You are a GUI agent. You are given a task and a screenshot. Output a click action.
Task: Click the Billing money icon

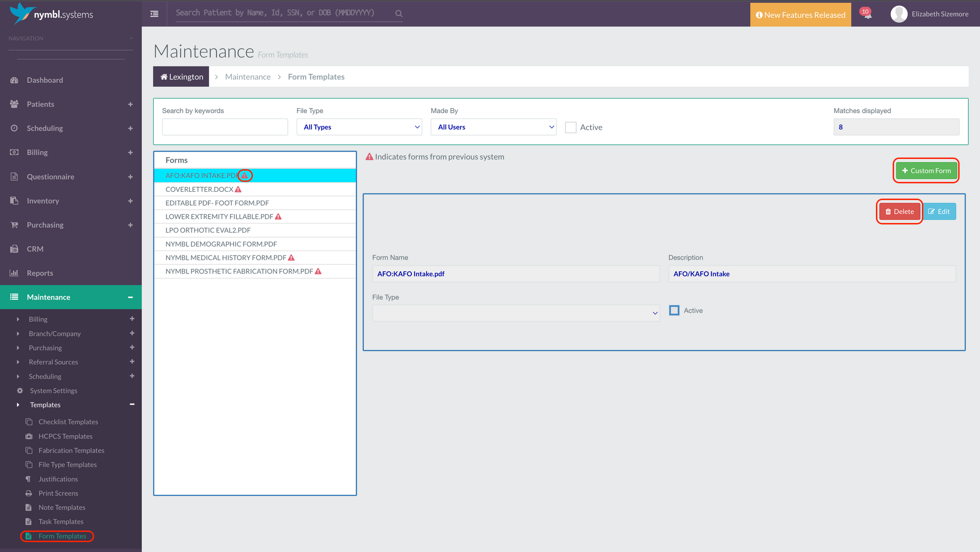pyautogui.click(x=14, y=152)
